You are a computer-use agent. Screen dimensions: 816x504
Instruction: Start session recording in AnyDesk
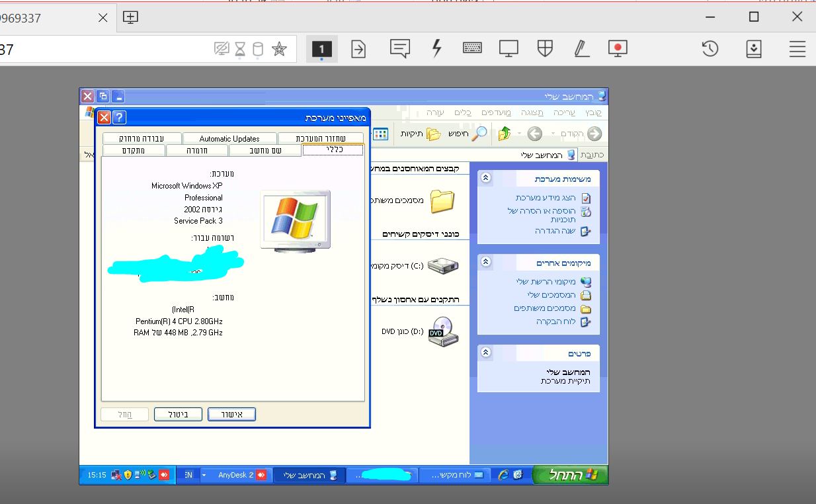pyautogui.click(x=618, y=48)
